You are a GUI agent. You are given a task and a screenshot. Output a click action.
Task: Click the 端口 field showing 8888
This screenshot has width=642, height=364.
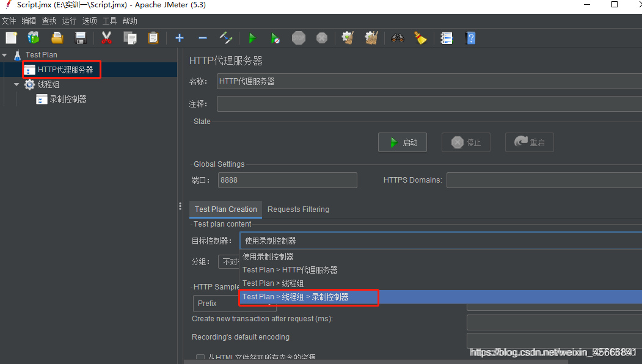[288, 180]
